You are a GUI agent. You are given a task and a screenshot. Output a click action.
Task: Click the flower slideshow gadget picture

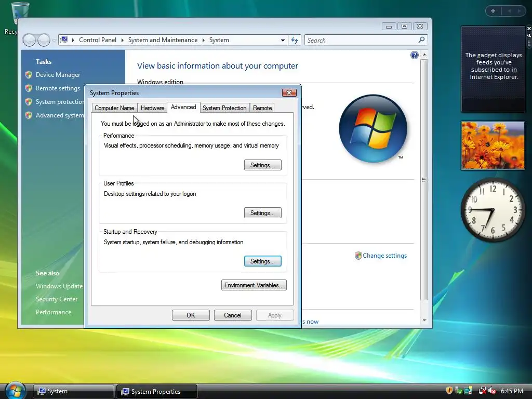pyautogui.click(x=493, y=145)
